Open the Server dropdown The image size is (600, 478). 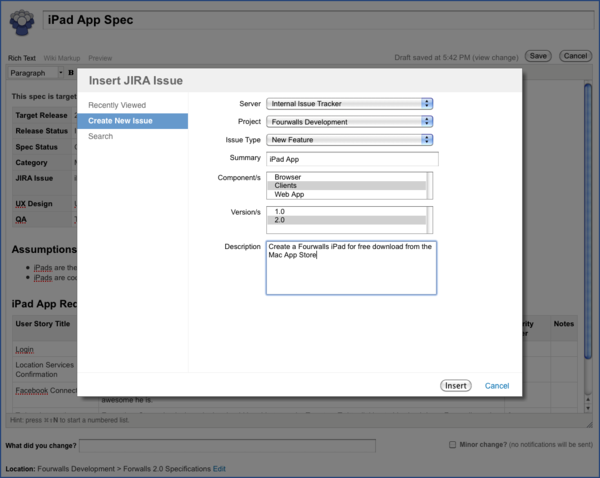point(349,104)
